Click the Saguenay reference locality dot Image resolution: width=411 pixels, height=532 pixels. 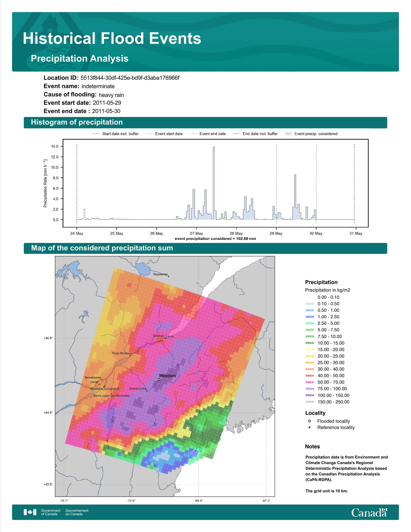pos(169,276)
